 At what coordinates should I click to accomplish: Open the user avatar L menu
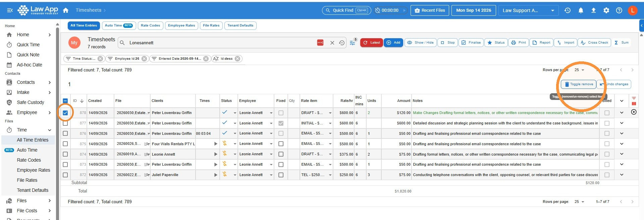[633, 10]
